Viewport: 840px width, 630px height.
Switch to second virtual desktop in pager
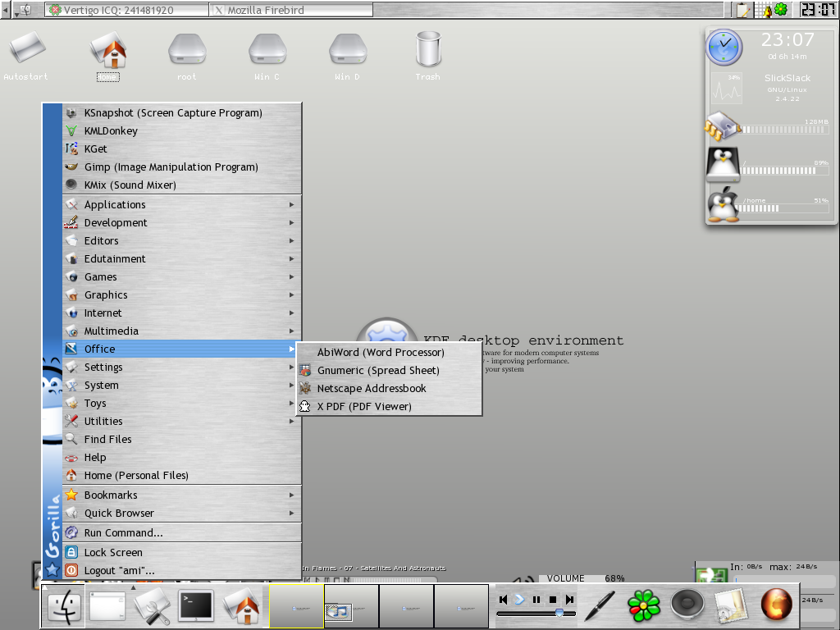[351, 606]
